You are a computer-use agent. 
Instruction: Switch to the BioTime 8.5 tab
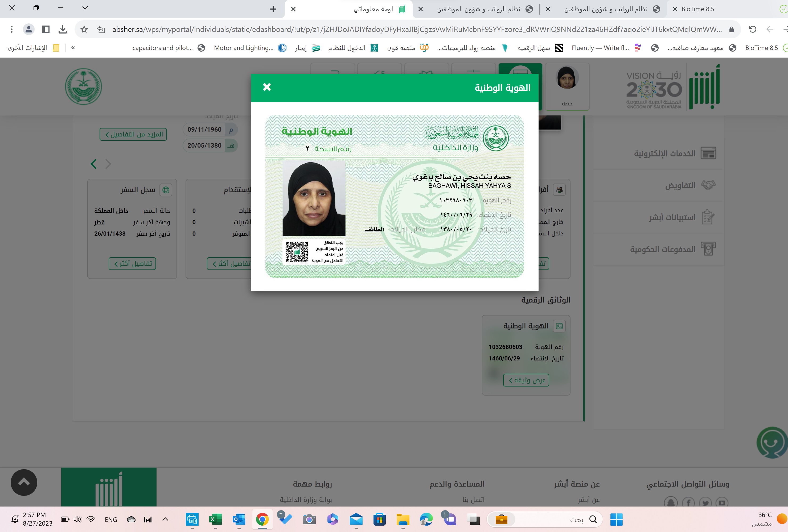697,9
